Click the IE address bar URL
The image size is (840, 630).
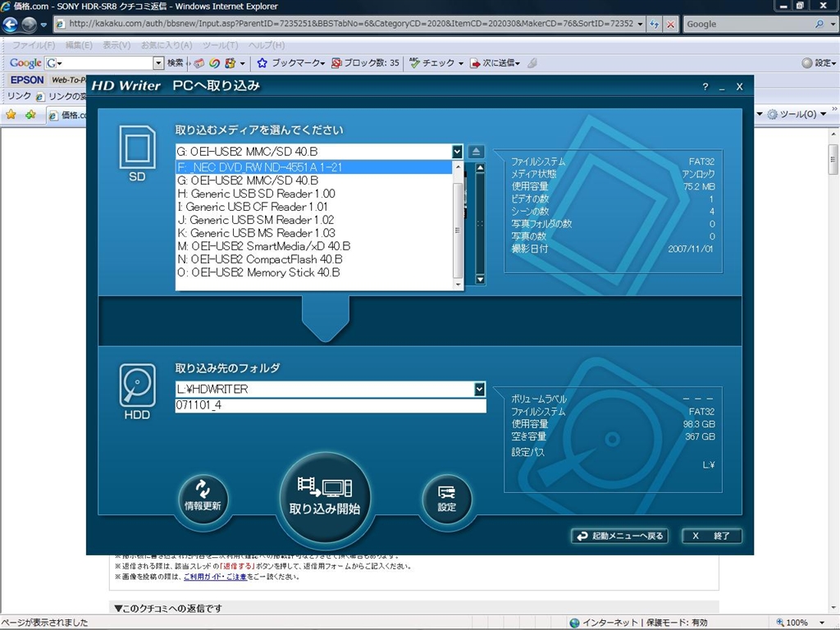pyautogui.click(x=351, y=24)
